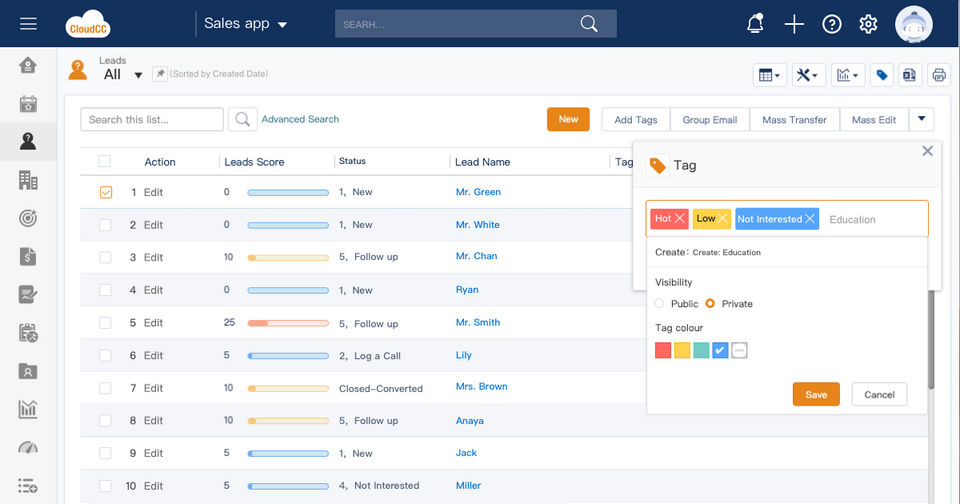Screen dimensions: 960x504
Task: Click Mass Edit
Action: pos(874,119)
